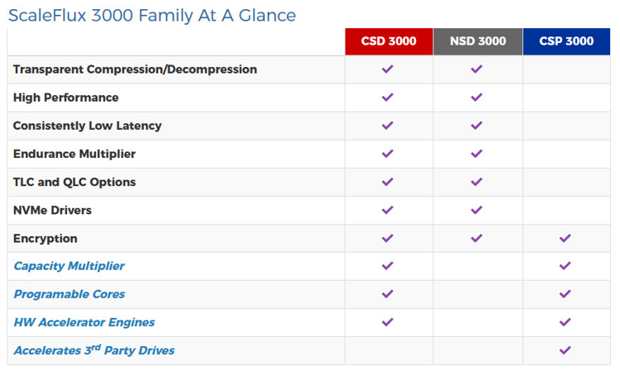The height and width of the screenshot is (375, 620).
Task: Open the Capacity Multiplier link
Action: pos(69,266)
